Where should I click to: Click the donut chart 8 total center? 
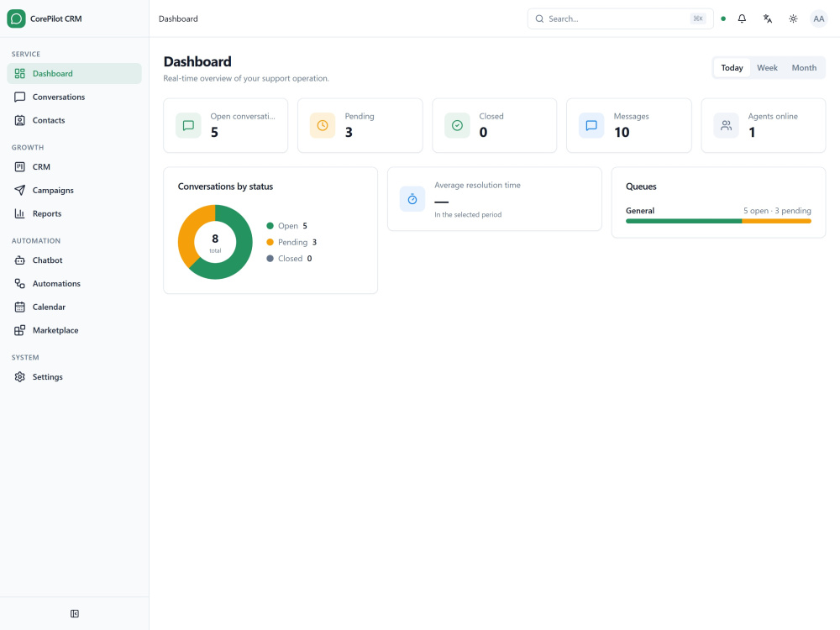coord(215,242)
